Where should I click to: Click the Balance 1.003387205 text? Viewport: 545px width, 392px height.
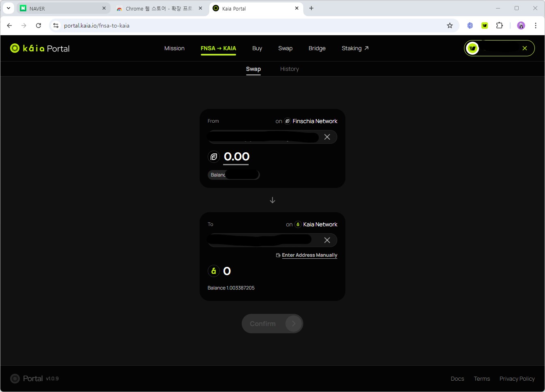[231, 288]
